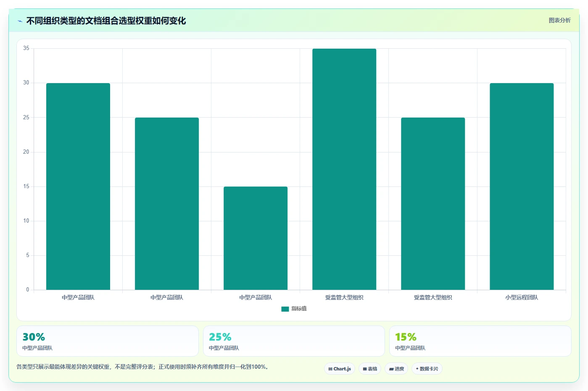The height and width of the screenshot is (391, 588).
Task: Click the lightning icon beside the chart title
Action: pyautogui.click(x=20, y=21)
